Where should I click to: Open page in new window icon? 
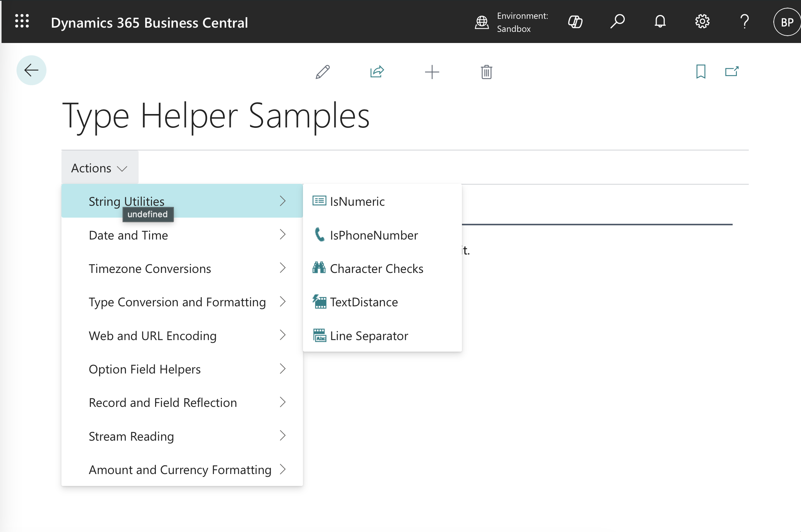[x=732, y=71]
